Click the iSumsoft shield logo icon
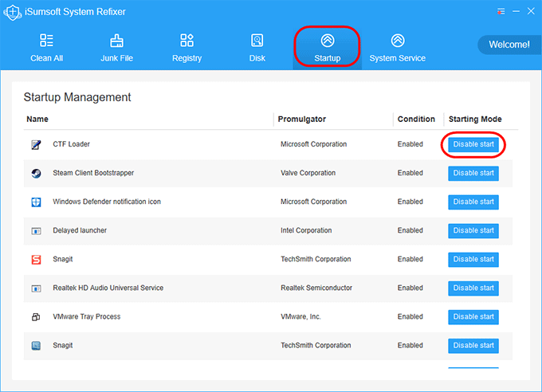The width and height of the screenshot is (542, 392). click(13, 13)
